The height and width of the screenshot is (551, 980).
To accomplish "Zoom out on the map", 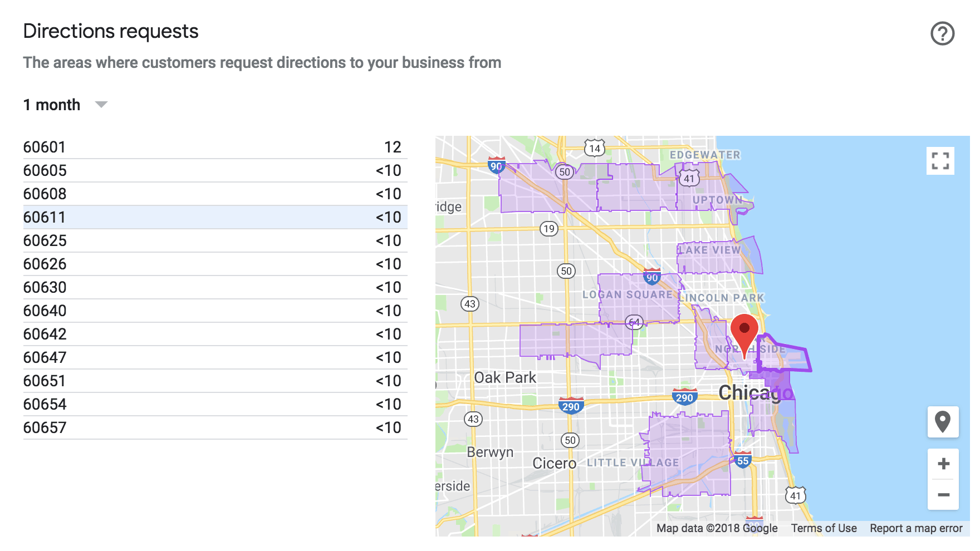I will coord(943,494).
